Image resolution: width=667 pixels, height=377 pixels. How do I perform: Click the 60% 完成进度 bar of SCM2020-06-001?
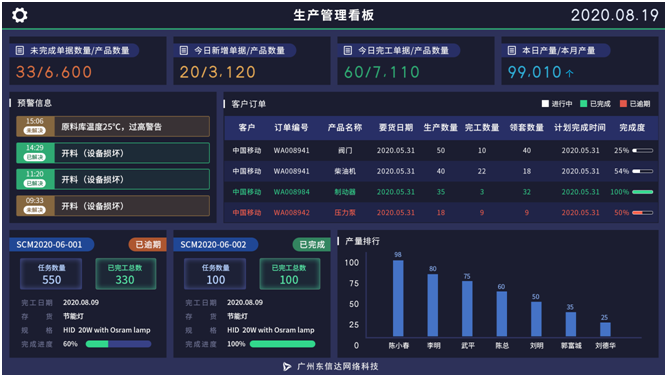tap(118, 344)
